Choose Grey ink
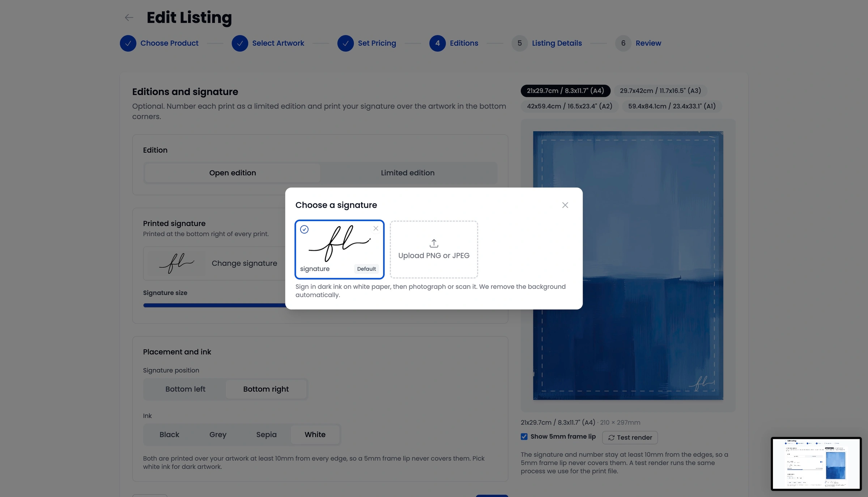The image size is (868, 497). coord(218,435)
